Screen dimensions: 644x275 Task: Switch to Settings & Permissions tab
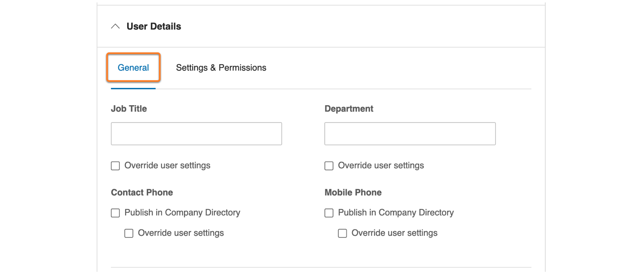(221, 68)
